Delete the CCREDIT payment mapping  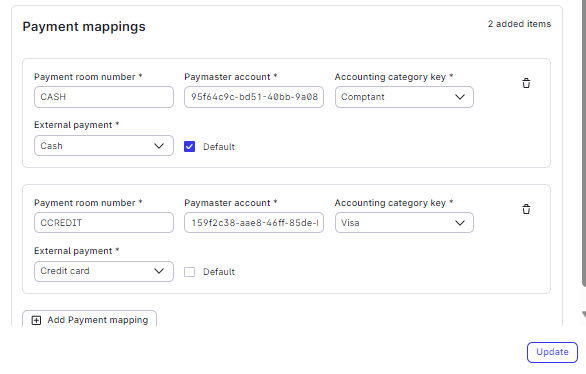[x=526, y=209]
